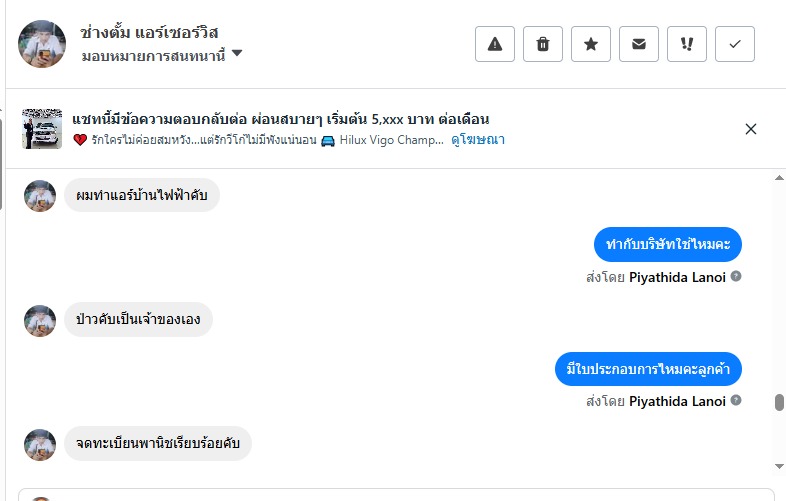The image size is (786, 501).
Task: Delete conversation with the trash icon
Action: pos(542,44)
